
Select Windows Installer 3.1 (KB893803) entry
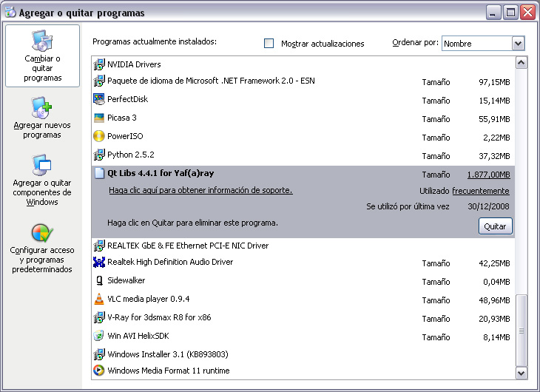(168, 353)
